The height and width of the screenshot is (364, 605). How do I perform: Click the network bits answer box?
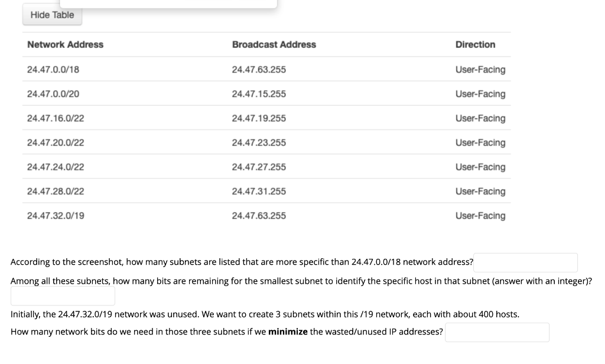(x=496, y=331)
